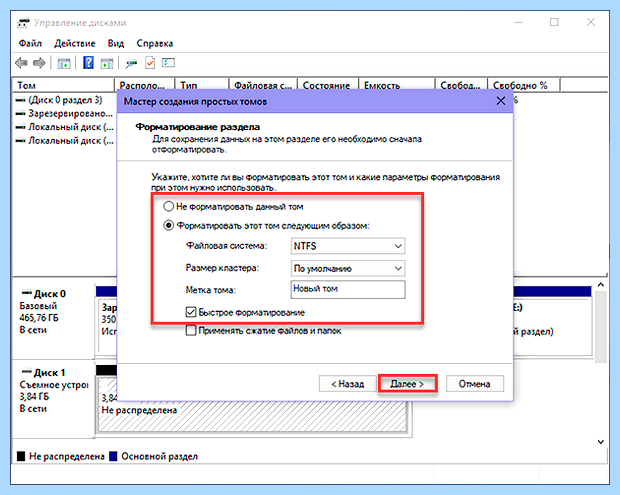
Task: Click the 'Свободно %' column header
Action: (x=524, y=85)
